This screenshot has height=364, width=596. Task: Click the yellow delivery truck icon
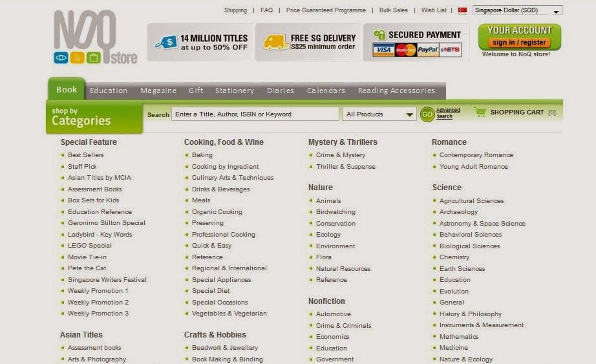[275, 42]
